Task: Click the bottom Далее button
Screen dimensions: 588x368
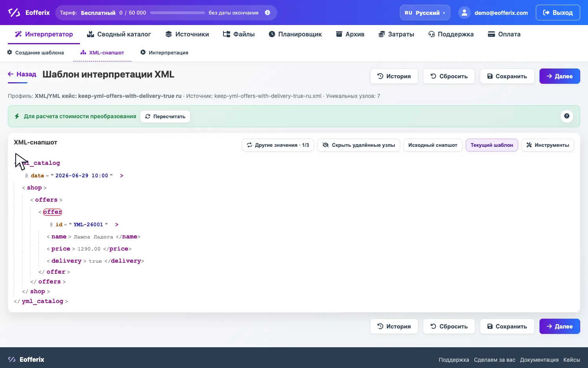Action: (559, 326)
